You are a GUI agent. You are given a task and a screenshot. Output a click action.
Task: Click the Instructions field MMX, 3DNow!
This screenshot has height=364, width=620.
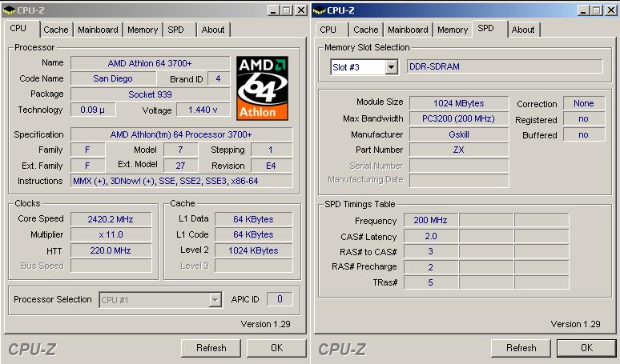point(181,181)
